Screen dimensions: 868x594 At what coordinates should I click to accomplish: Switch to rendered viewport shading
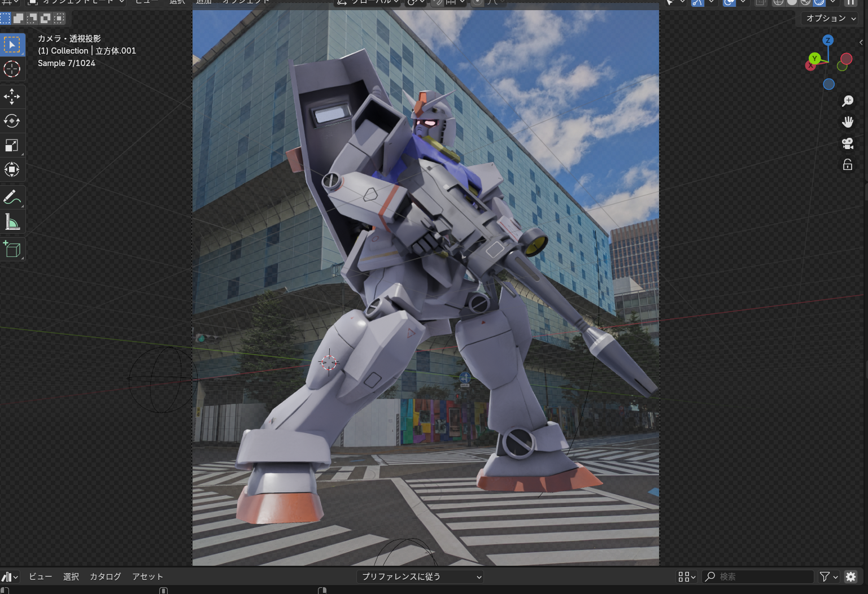[x=819, y=2]
